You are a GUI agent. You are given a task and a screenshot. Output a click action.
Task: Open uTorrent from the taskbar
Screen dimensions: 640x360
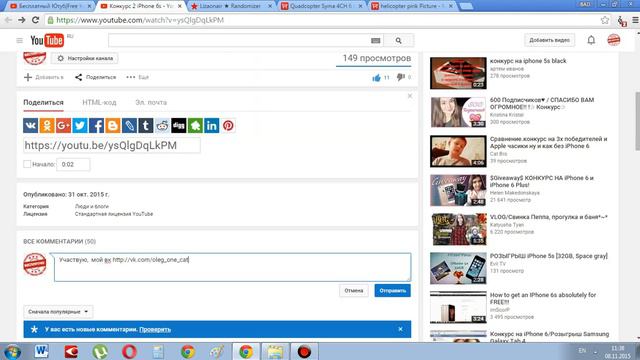pos(100,351)
